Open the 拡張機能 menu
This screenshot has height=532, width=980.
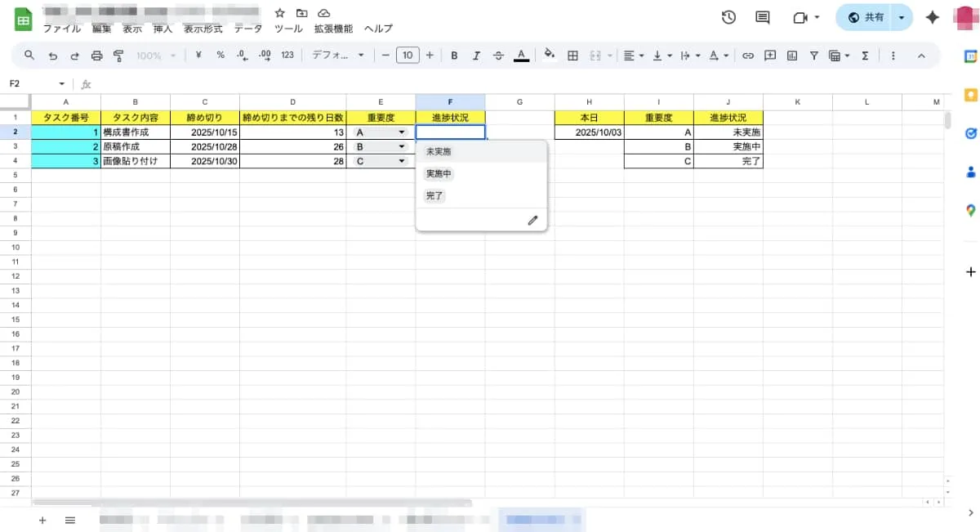[333, 29]
